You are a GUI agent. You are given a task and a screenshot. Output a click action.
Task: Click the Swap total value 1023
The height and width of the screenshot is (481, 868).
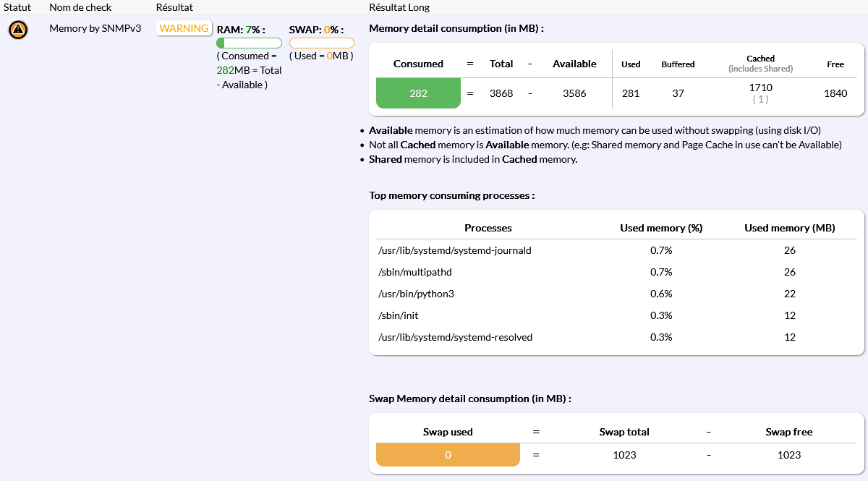624,455
